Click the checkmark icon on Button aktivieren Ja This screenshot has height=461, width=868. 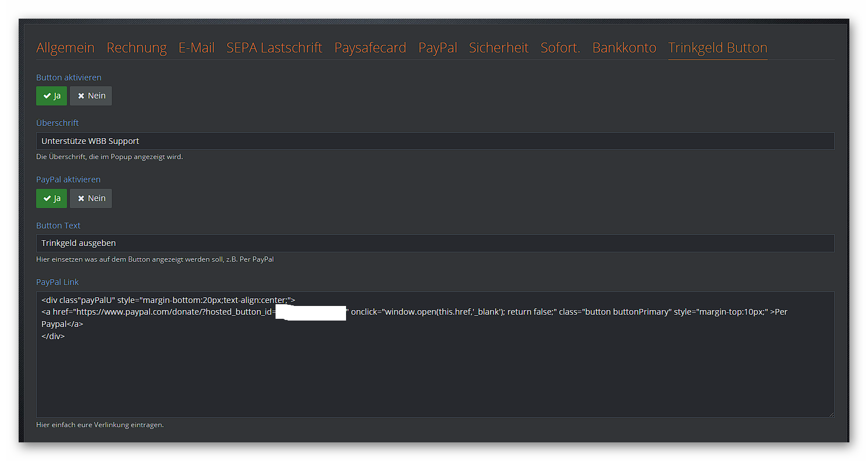(47, 96)
